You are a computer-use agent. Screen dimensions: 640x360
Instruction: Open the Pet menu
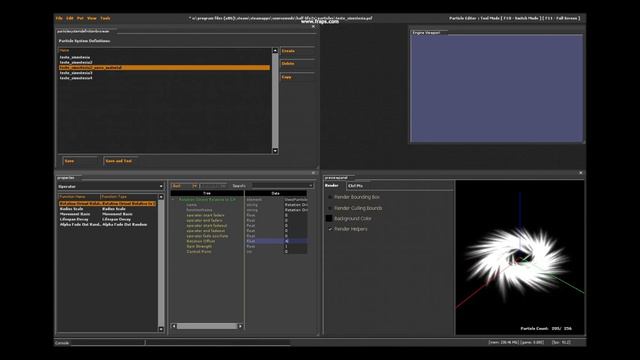pyautogui.click(x=80, y=18)
